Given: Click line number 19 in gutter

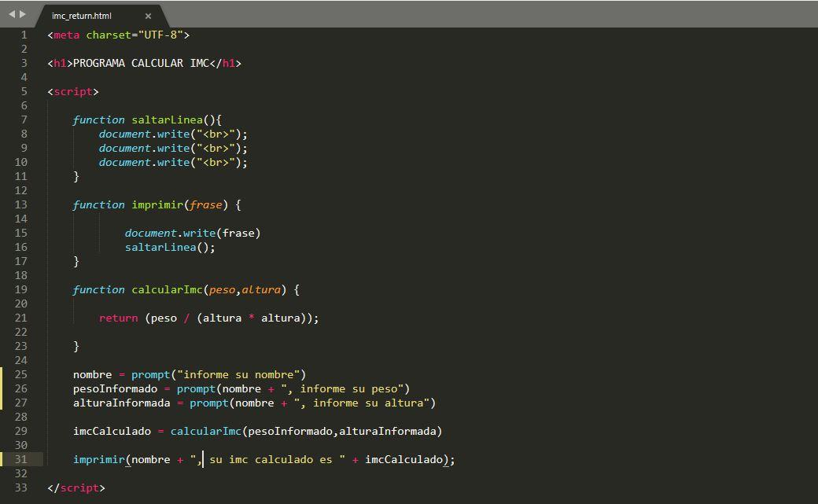Looking at the screenshot, I should point(21,289).
